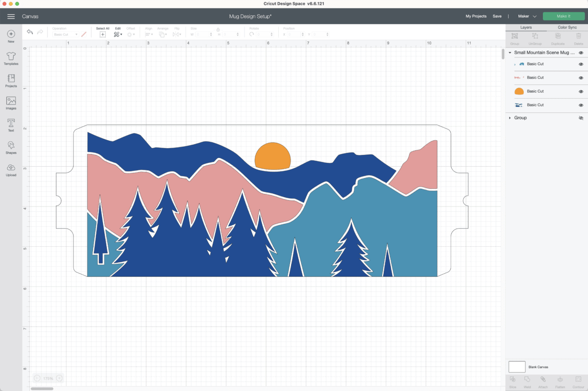
Task: Click the orange sun on the canvas
Action: pyautogui.click(x=272, y=156)
